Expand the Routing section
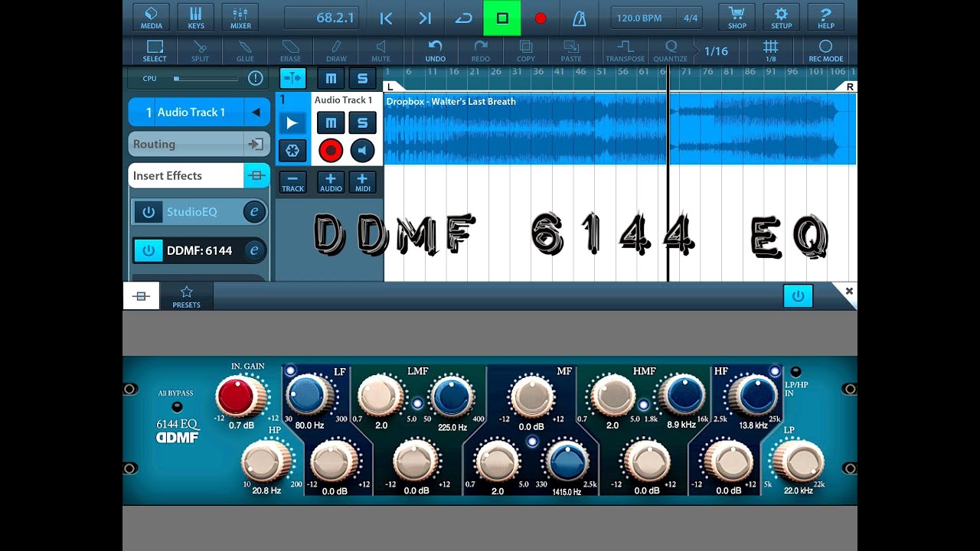Viewport: 980px width, 551px height. pos(198,144)
